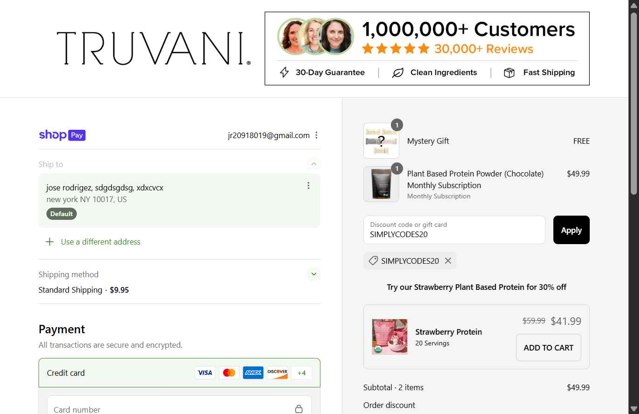This screenshot has width=639, height=414.
Task: Open the Mystery Gift thumbnail
Action: click(x=381, y=141)
